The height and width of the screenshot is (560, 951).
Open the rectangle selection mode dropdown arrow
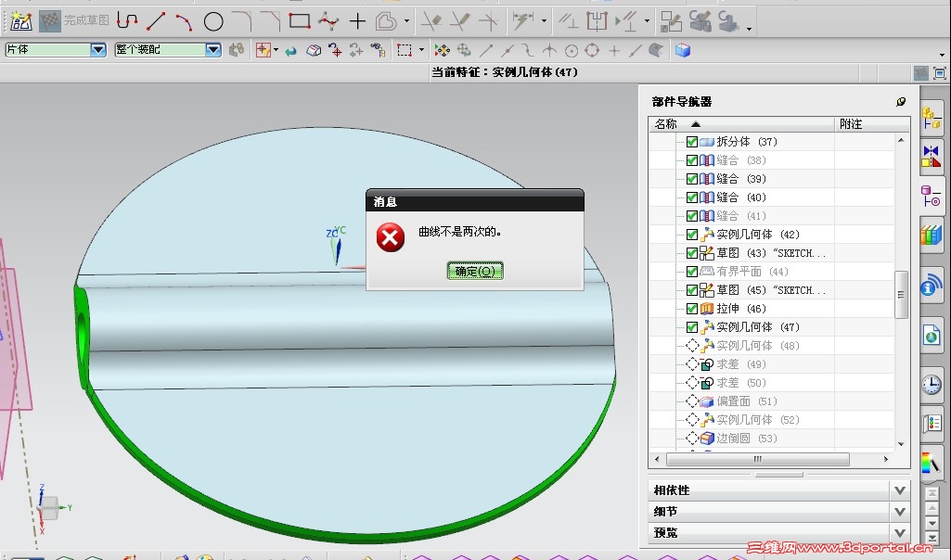tap(421, 50)
